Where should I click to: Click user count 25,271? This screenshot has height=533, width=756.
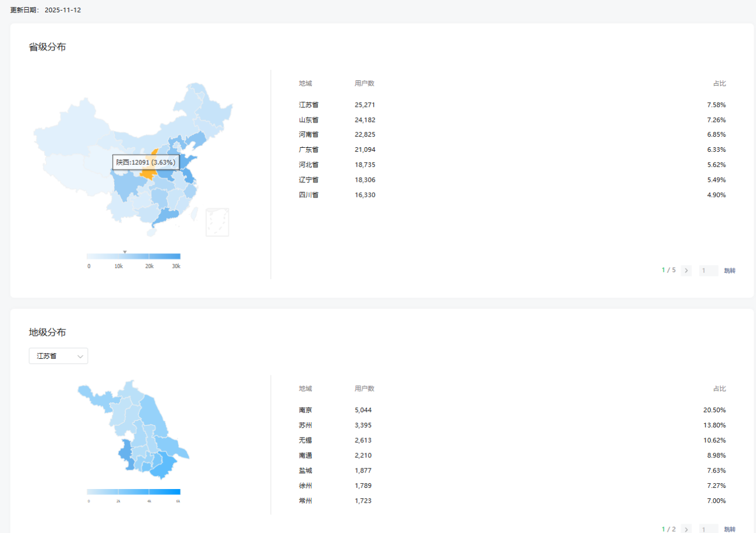click(365, 105)
